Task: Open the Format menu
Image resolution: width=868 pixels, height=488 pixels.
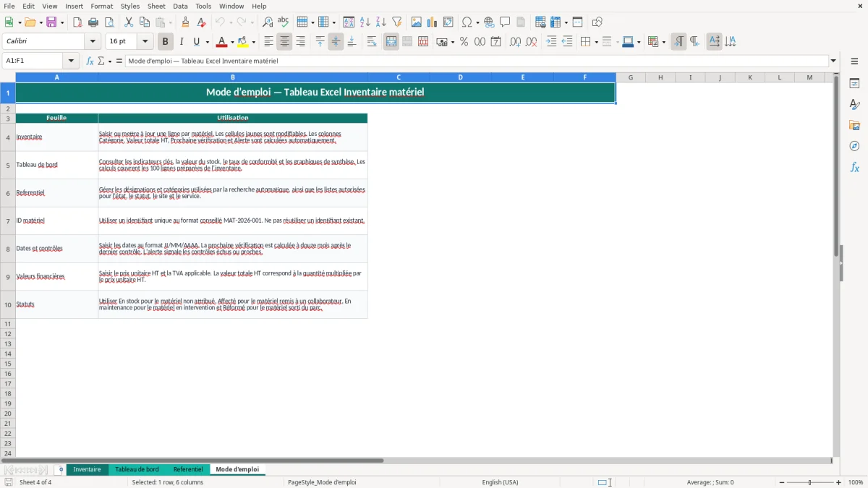Action: [x=102, y=6]
